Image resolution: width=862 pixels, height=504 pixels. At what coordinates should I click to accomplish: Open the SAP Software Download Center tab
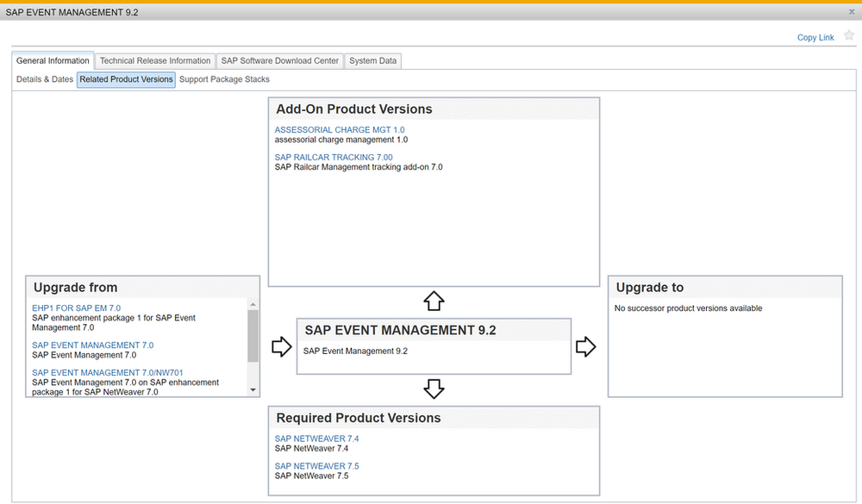(x=279, y=61)
